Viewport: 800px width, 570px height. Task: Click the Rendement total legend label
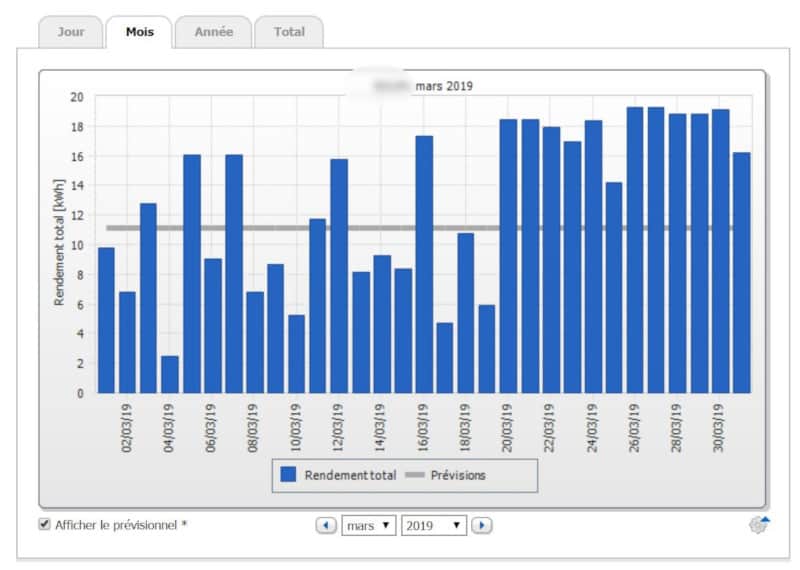coord(351,475)
